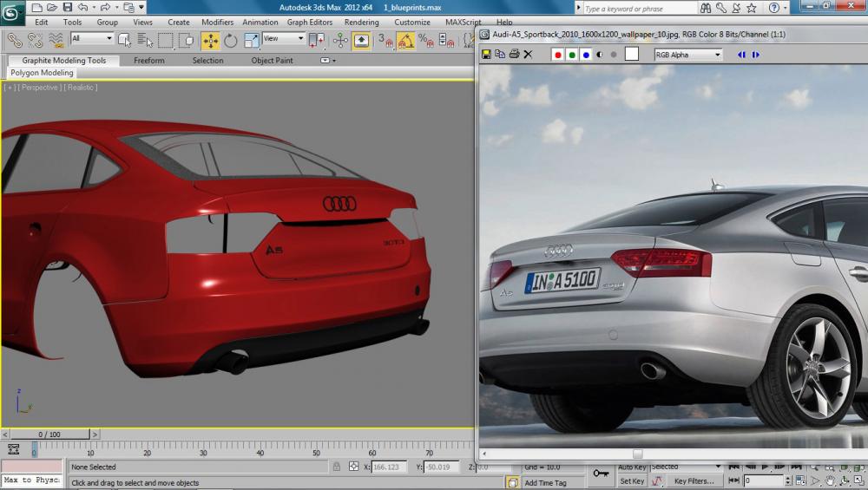Open the Graph Editors menu

310,23
